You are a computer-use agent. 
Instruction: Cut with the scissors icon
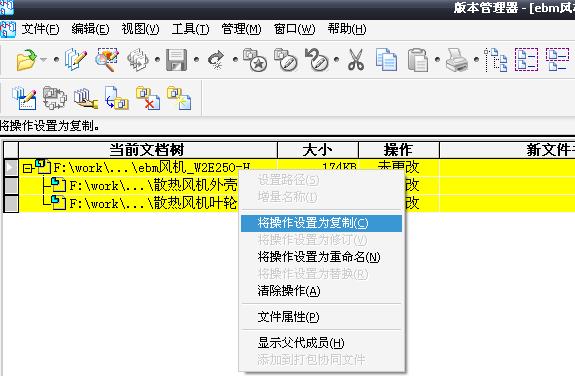(356, 60)
